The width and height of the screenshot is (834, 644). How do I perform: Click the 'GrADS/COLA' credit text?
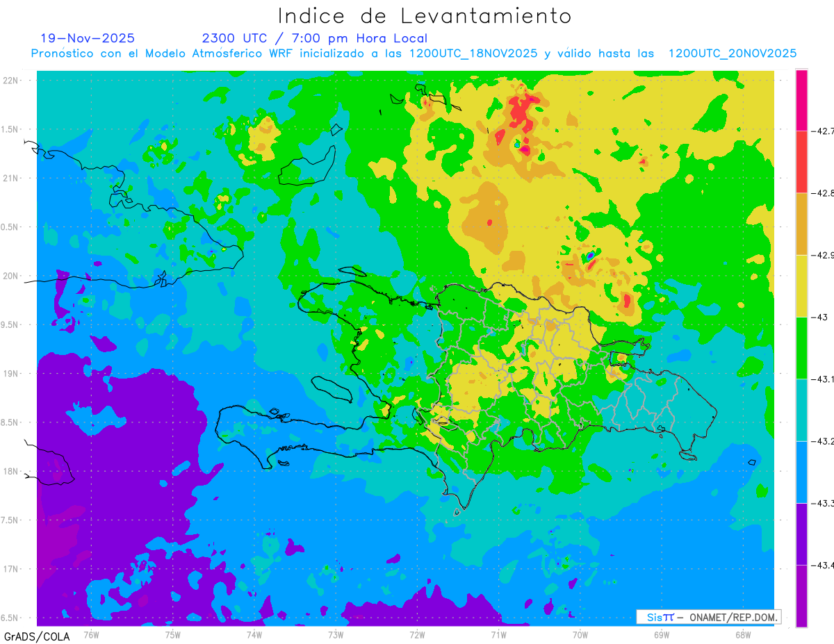[37, 636]
